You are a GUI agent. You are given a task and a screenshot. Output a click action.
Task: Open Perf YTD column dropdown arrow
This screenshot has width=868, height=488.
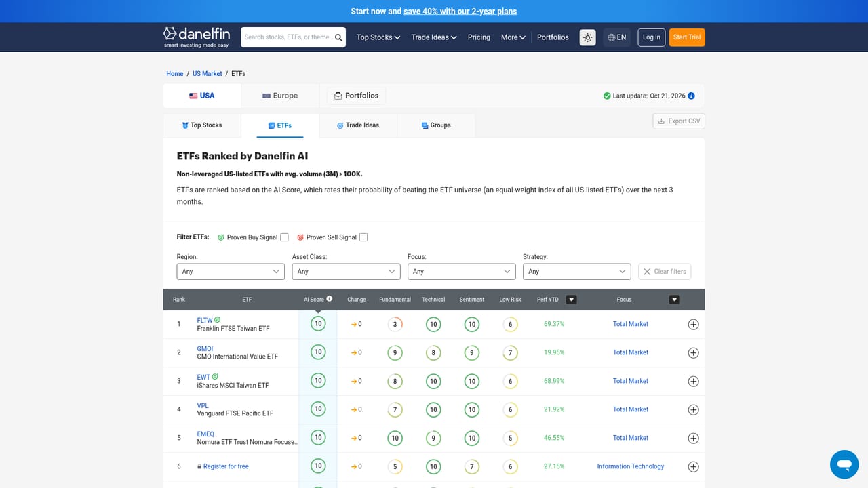coord(572,300)
